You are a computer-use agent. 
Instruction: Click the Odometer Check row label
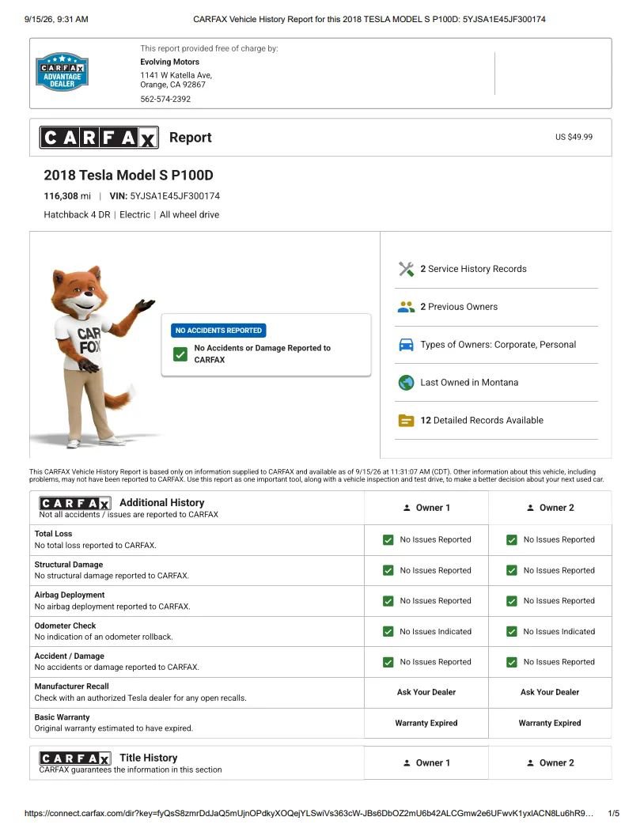click(66, 626)
